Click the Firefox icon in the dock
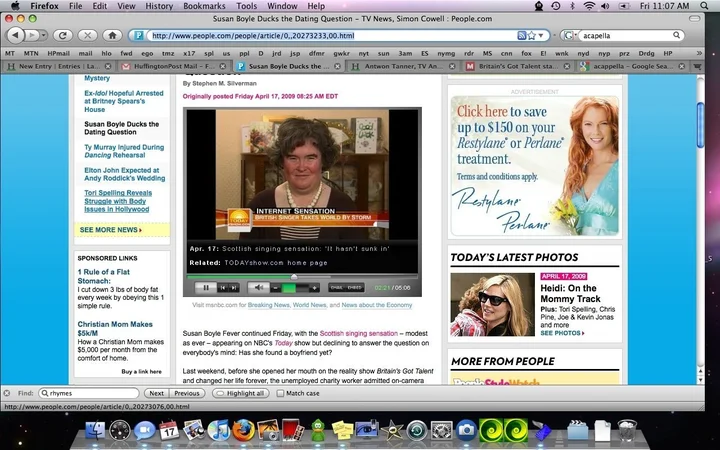The width and height of the screenshot is (720, 450). 243,431
